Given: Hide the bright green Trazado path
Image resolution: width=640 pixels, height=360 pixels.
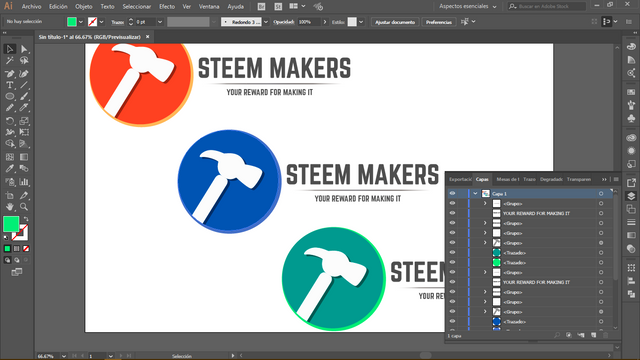Looking at the screenshot, I should (x=452, y=262).
